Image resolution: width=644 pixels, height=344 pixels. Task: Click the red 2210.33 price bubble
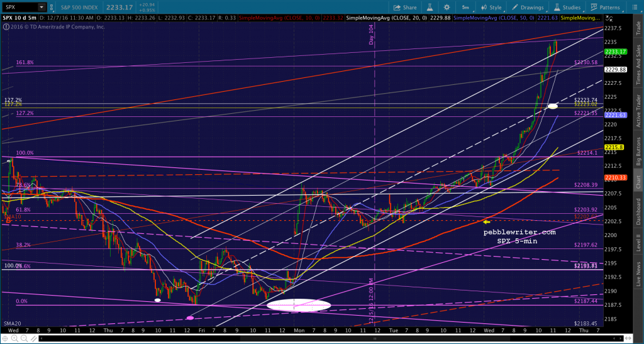pos(615,177)
